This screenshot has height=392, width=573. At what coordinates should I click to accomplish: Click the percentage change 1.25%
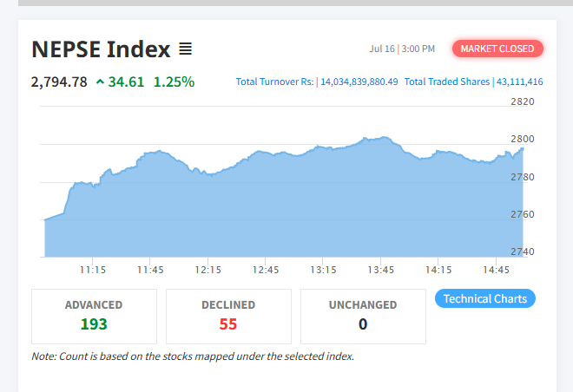coord(174,82)
